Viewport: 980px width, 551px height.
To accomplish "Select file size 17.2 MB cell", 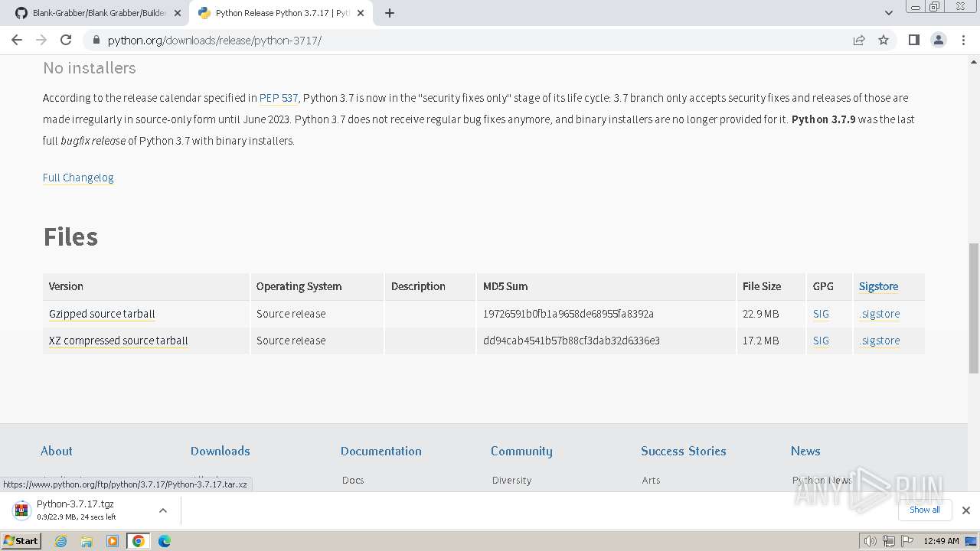I will 771,341.
